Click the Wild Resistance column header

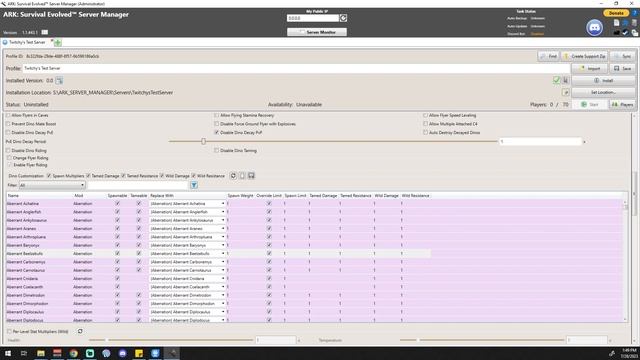(x=415, y=196)
